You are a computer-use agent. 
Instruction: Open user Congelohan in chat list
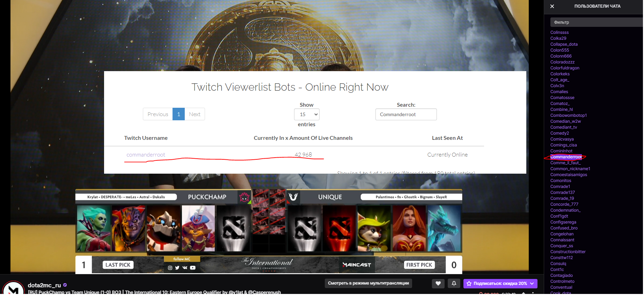point(562,234)
